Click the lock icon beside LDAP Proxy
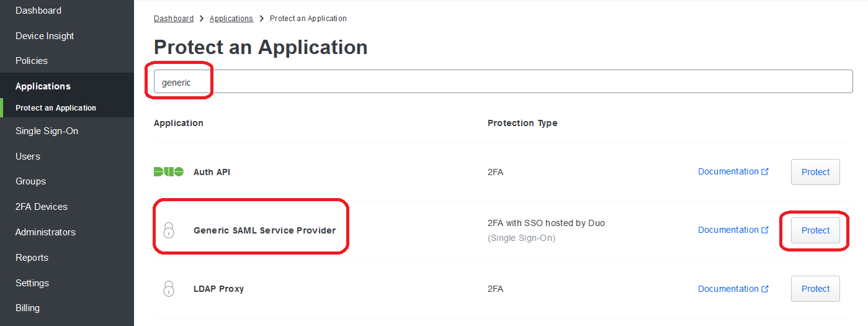This screenshot has height=326, width=868. pos(168,289)
